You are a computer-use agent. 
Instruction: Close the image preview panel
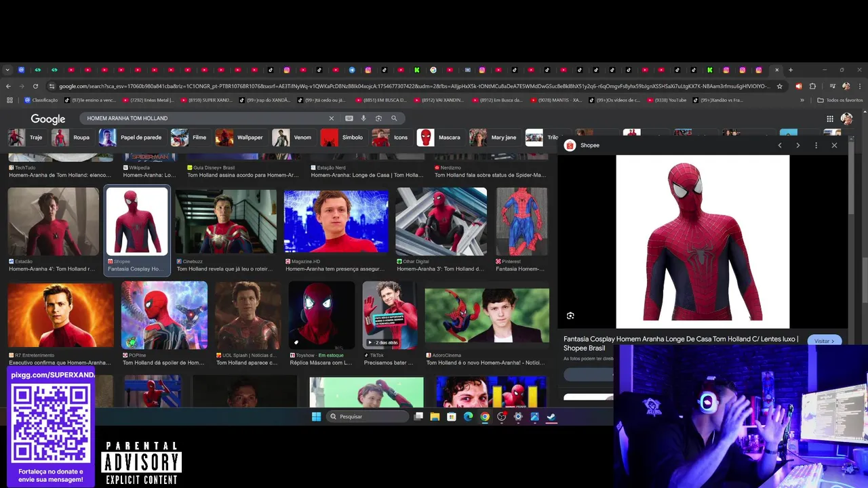point(834,145)
